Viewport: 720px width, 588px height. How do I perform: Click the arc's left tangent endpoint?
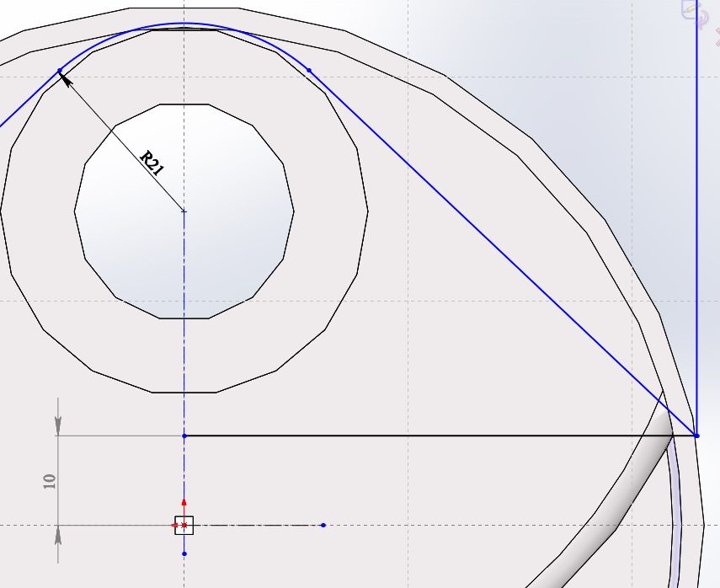[59, 71]
